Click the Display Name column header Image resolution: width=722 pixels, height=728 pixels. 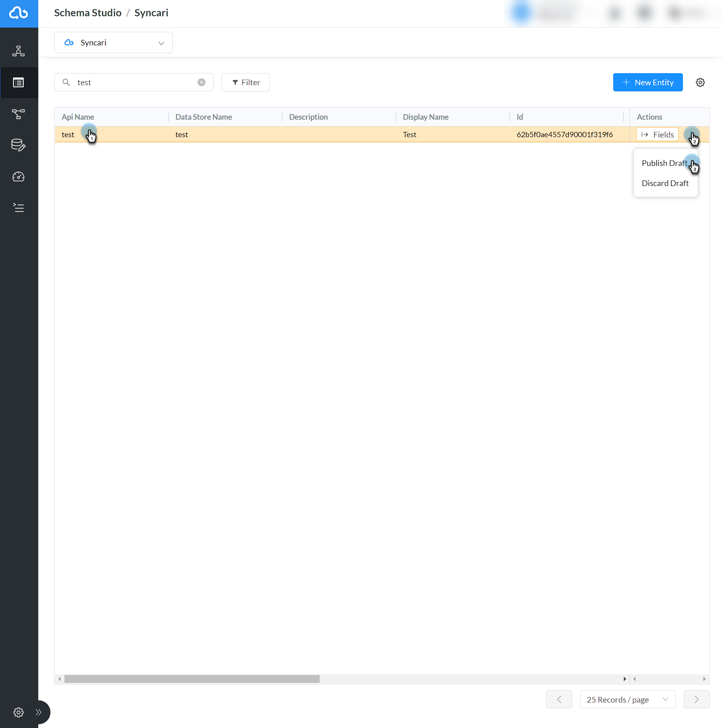point(425,117)
